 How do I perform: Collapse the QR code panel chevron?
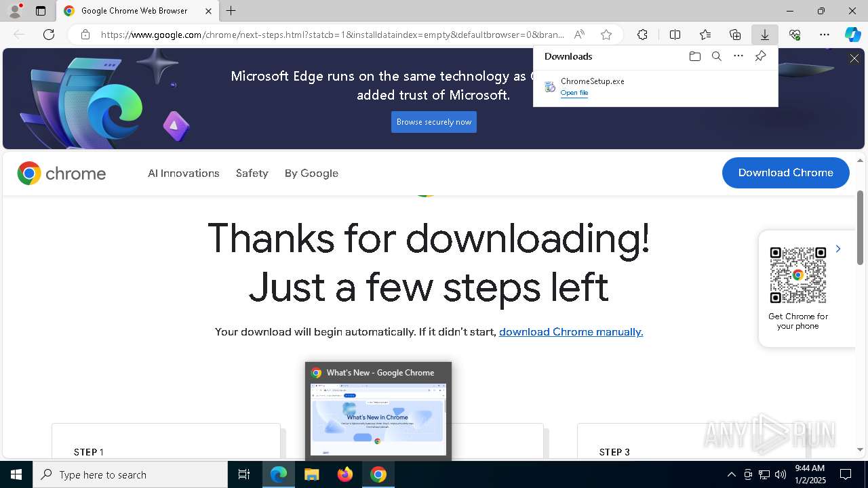click(x=838, y=249)
